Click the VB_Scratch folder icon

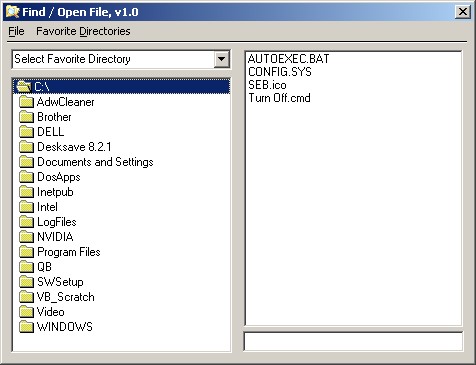pos(26,297)
